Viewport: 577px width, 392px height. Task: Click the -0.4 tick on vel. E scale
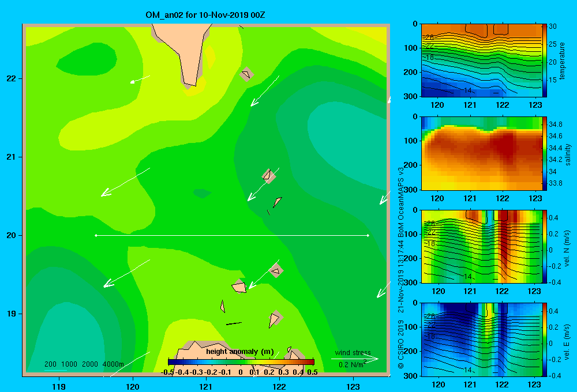(x=554, y=375)
